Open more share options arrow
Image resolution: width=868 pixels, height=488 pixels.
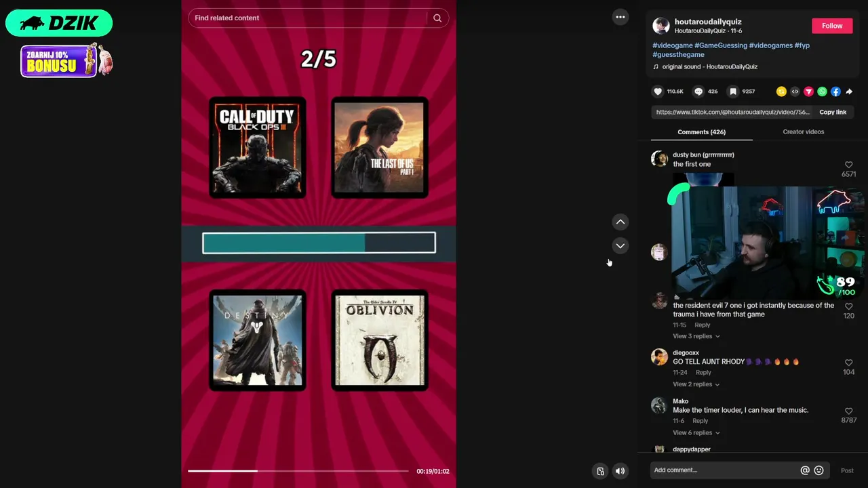(x=849, y=91)
